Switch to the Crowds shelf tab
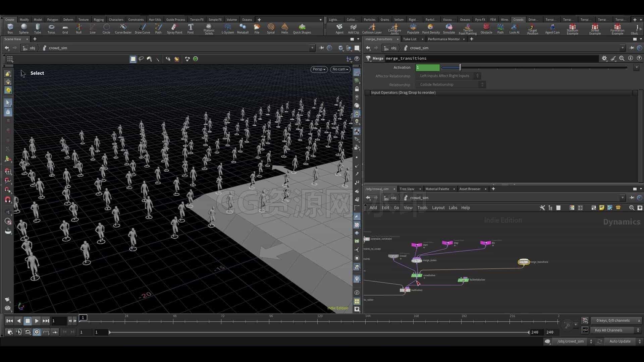This screenshot has height=362, width=644. click(518, 19)
